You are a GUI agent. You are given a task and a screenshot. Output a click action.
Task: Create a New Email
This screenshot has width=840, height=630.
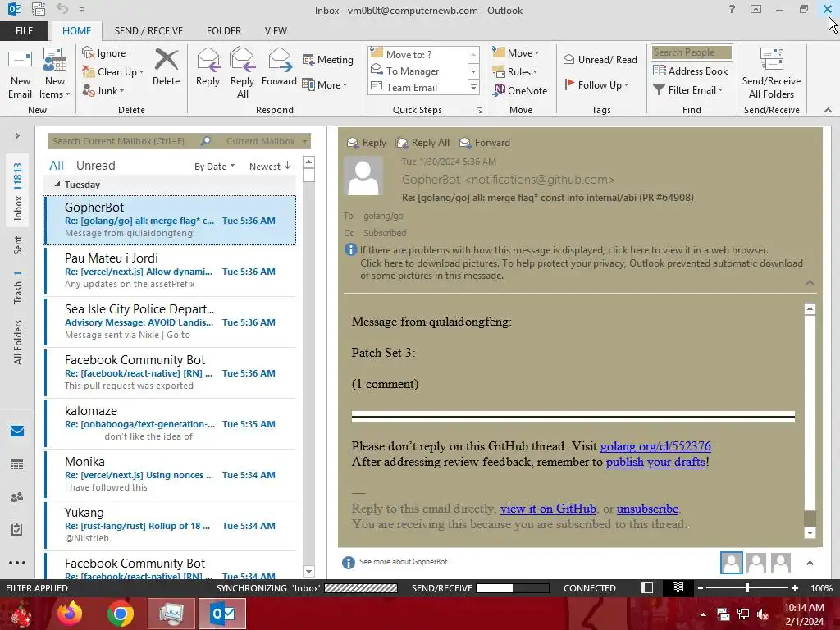[x=20, y=74]
